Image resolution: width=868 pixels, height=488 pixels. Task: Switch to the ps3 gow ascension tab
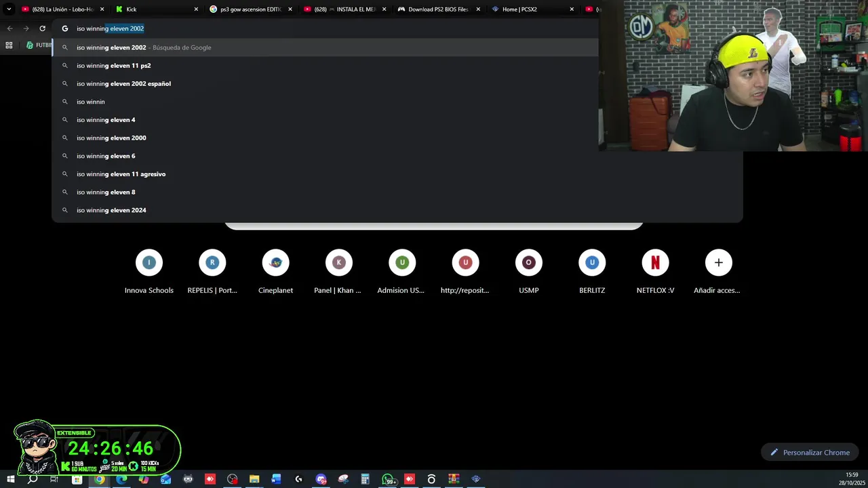(251, 9)
